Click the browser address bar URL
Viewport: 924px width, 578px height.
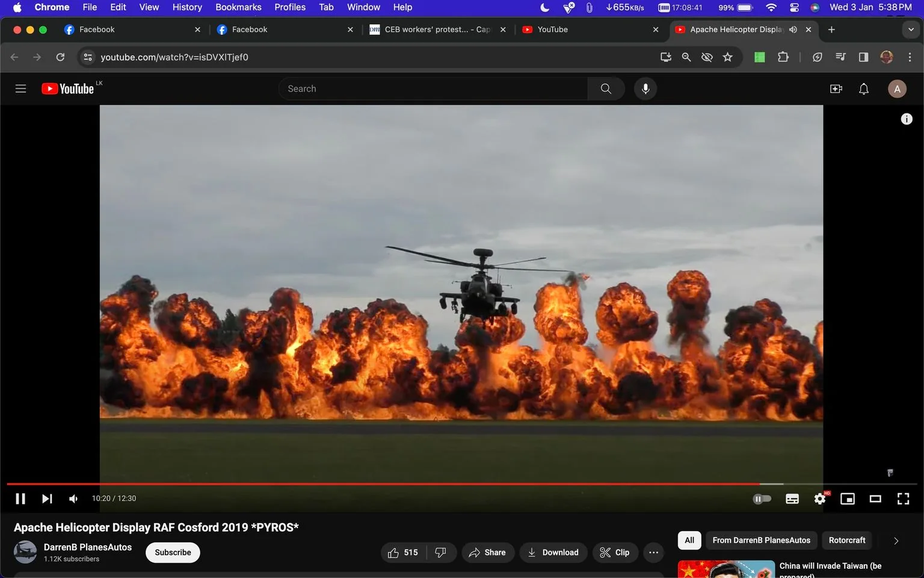click(x=174, y=57)
